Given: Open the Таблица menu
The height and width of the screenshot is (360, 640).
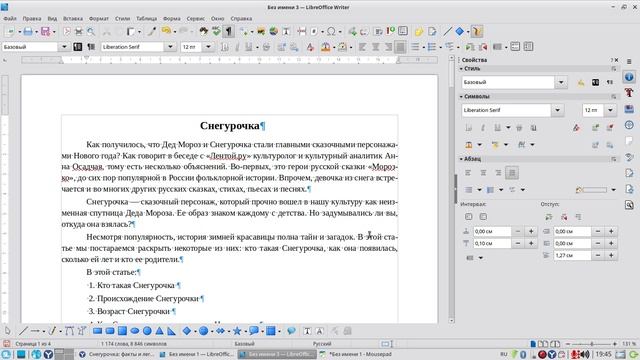Looking at the screenshot, I should (147, 18).
